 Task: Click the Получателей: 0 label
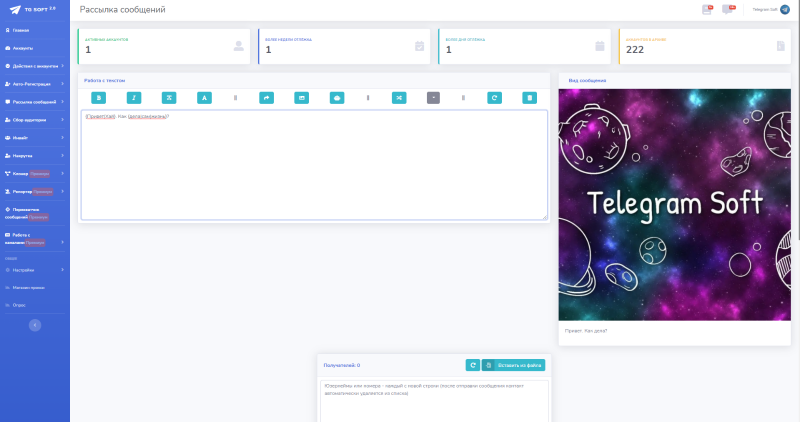342,365
